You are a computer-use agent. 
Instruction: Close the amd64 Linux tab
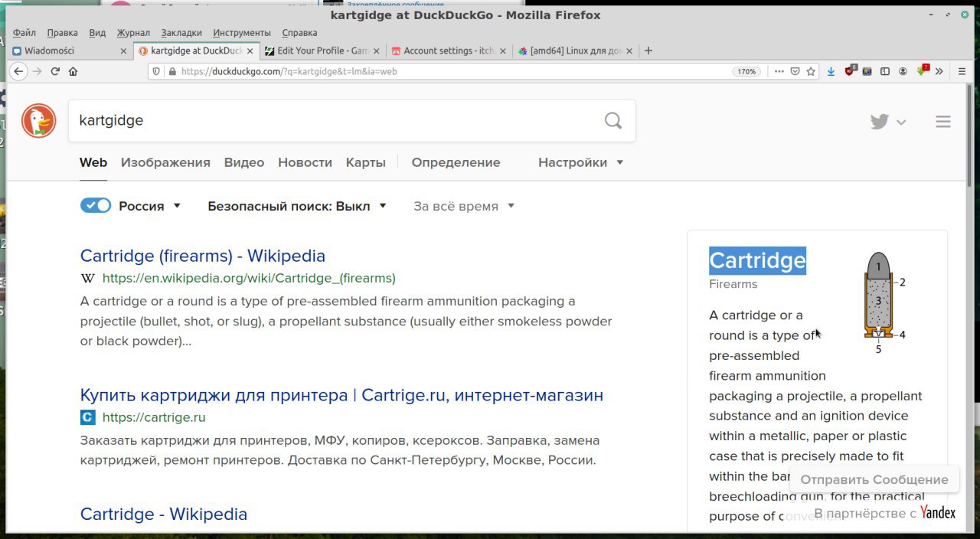tap(629, 51)
